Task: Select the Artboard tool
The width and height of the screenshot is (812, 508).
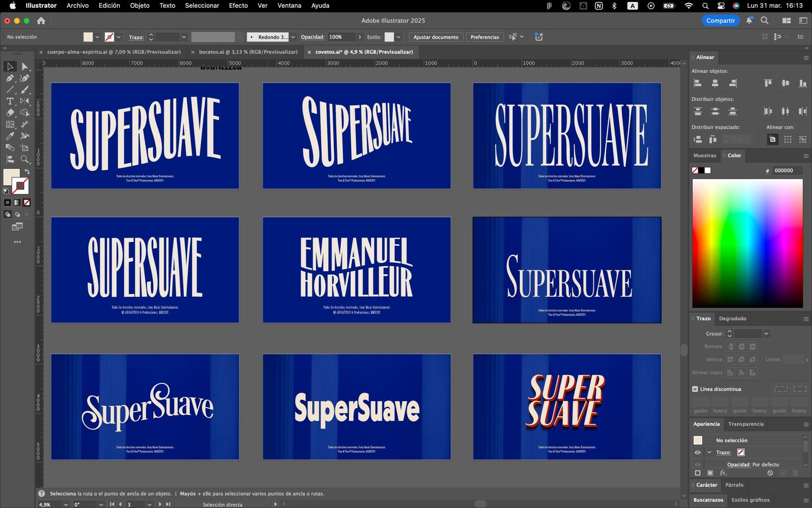Action: (24, 148)
